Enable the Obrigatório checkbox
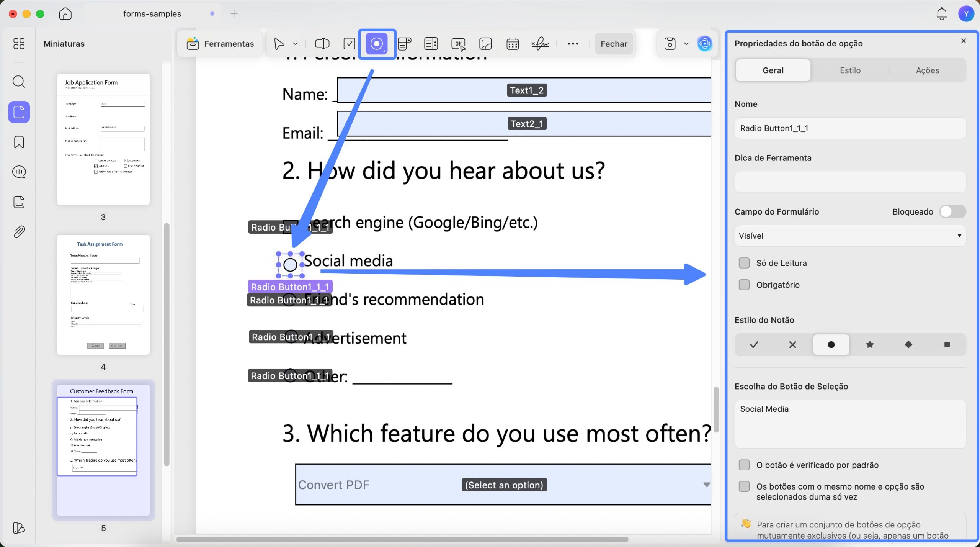Viewport: 980px width, 547px height. click(744, 285)
